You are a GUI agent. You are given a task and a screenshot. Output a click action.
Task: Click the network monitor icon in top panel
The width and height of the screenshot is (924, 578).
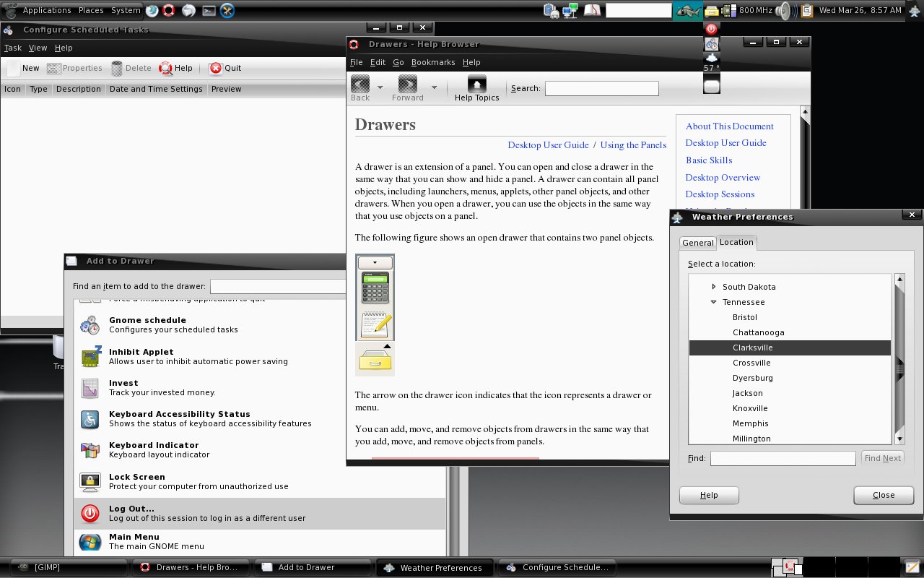point(571,10)
